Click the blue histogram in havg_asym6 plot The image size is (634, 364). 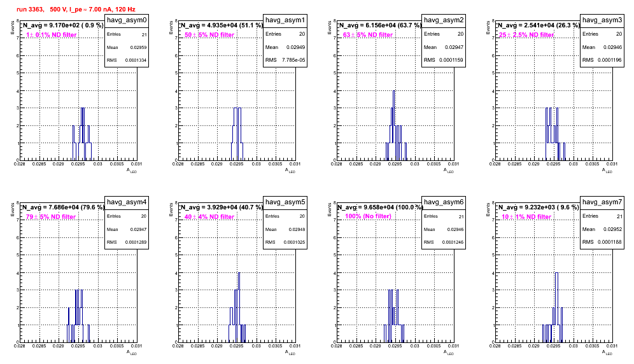[394, 318]
